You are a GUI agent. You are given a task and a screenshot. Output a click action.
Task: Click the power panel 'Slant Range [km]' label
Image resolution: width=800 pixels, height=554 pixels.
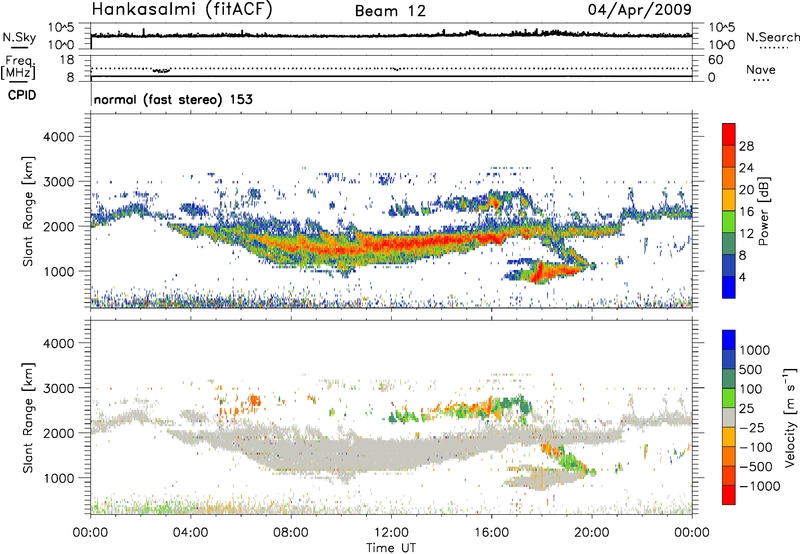[x=28, y=211]
